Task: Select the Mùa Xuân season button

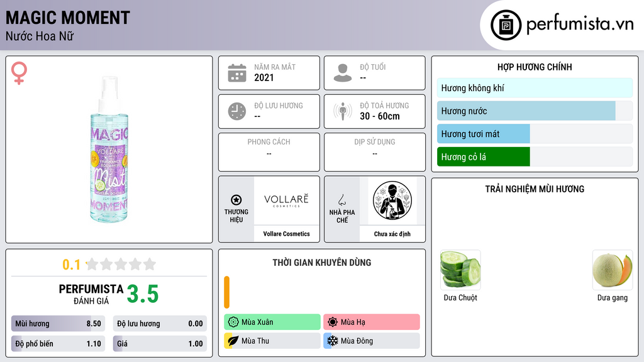Action: [272, 322]
